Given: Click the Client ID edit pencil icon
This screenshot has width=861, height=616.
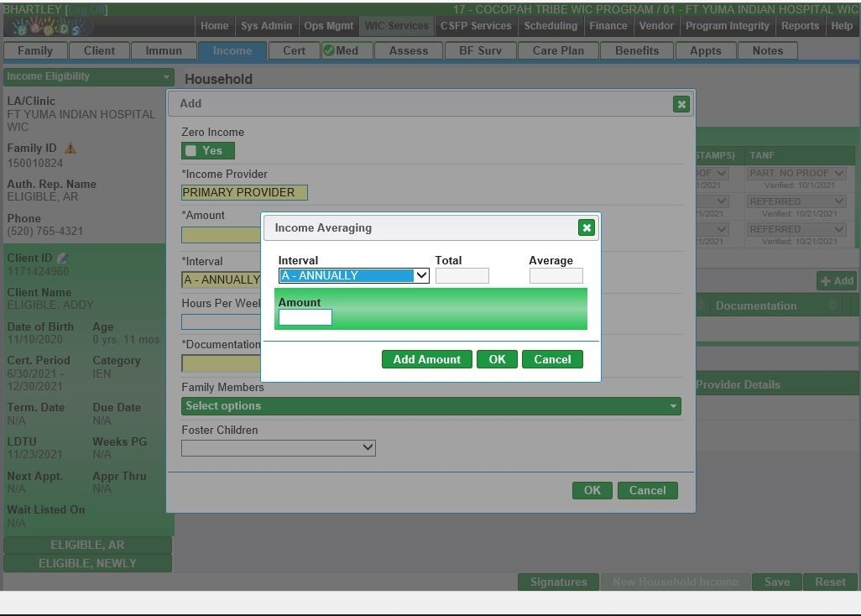Looking at the screenshot, I should (62, 258).
